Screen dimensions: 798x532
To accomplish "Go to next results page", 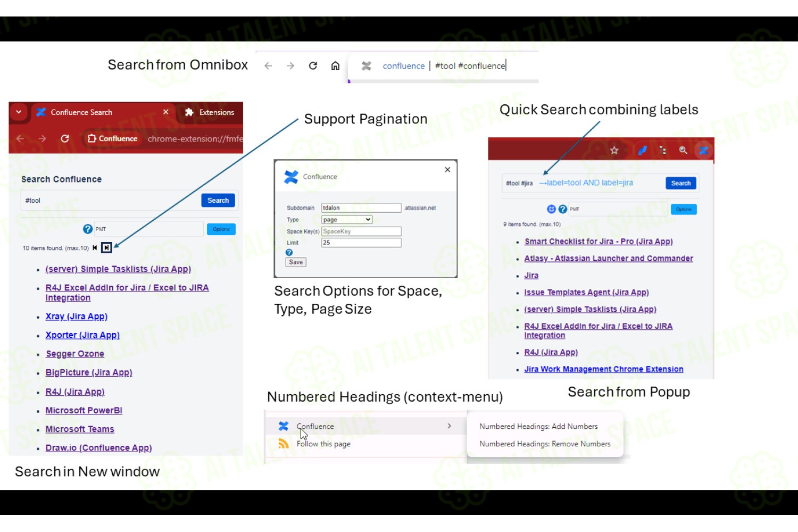I will click(107, 248).
